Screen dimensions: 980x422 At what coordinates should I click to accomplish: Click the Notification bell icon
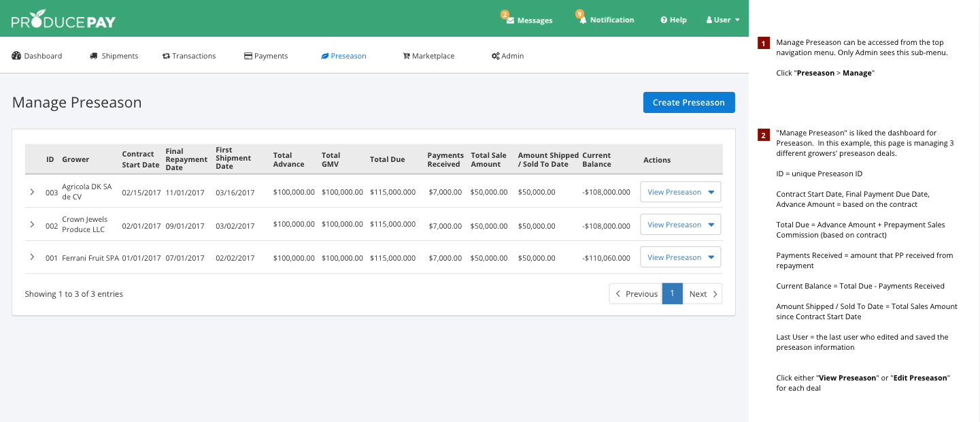tap(583, 20)
